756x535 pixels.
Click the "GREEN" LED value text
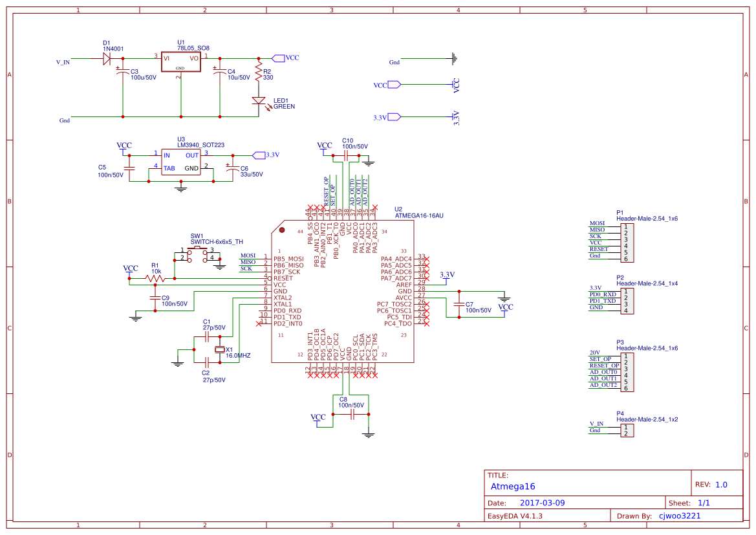pyautogui.click(x=284, y=107)
